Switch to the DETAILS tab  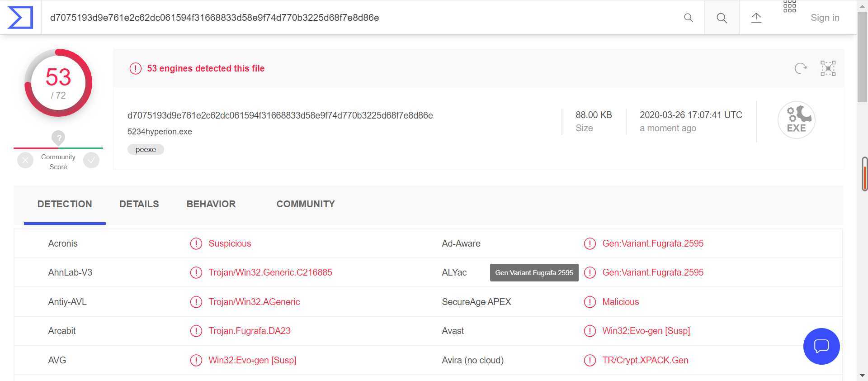click(x=139, y=204)
